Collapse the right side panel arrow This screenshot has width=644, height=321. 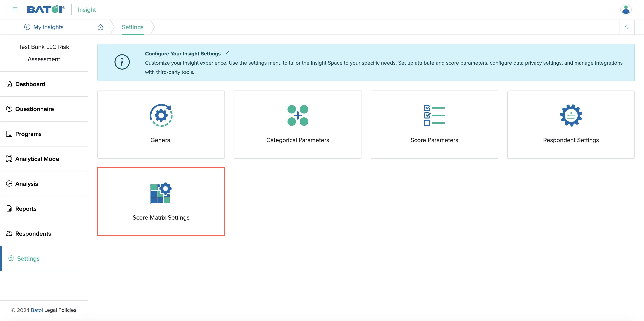click(627, 27)
